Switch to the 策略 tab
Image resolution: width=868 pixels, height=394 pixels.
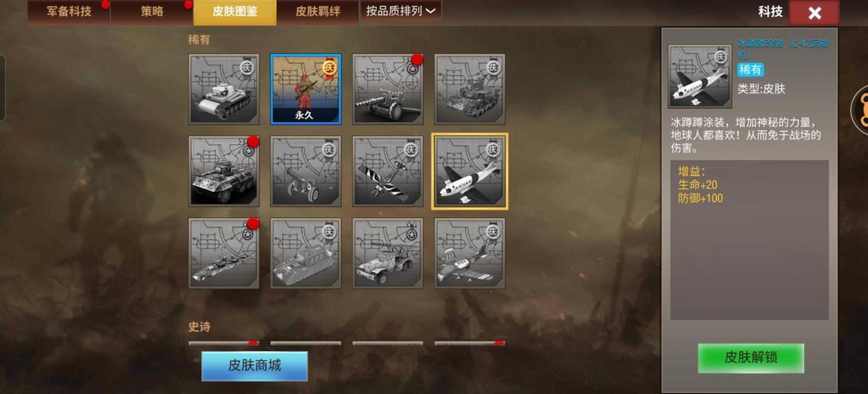point(152,11)
